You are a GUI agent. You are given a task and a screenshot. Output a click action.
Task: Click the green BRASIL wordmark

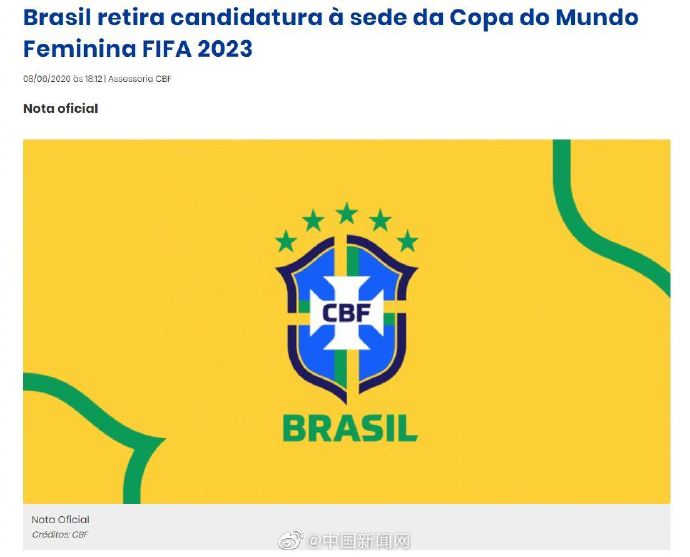[x=349, y=427]
